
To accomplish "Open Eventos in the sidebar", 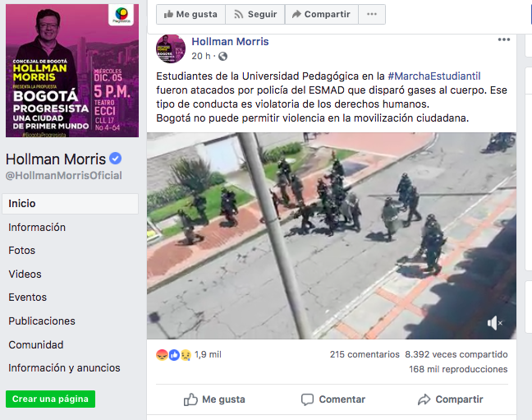I will tap(27, 298).
